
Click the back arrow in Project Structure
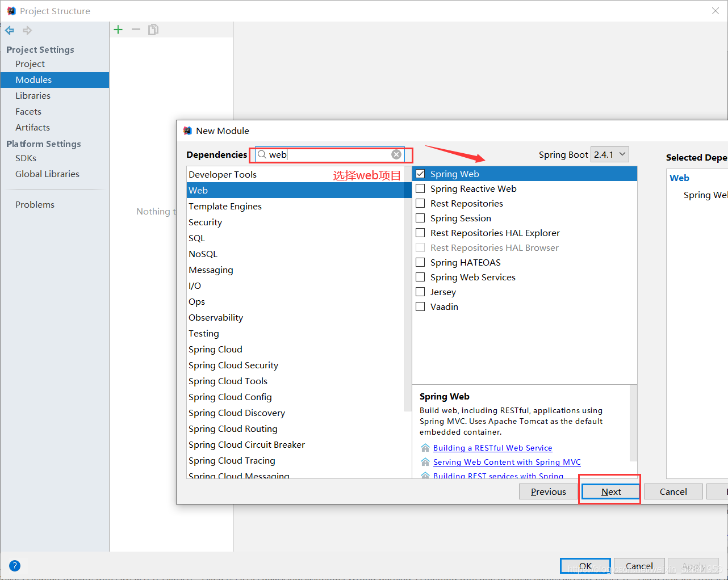(x=10, y=30)
